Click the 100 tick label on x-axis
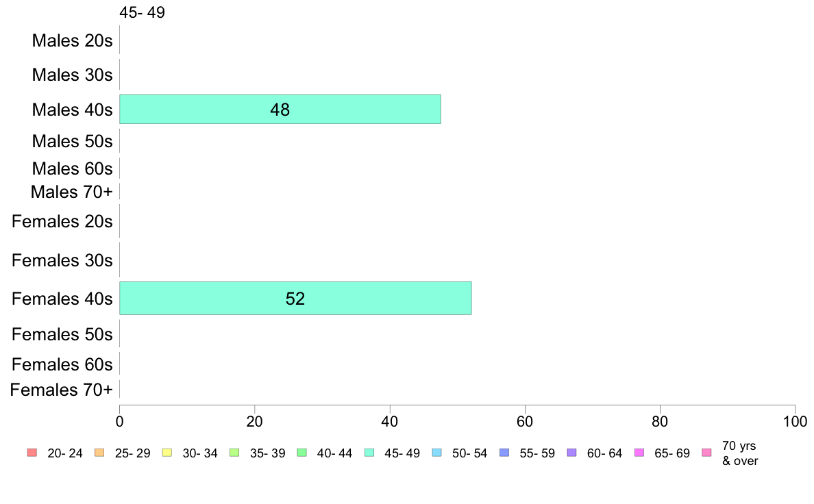 (x=795, y=421)
